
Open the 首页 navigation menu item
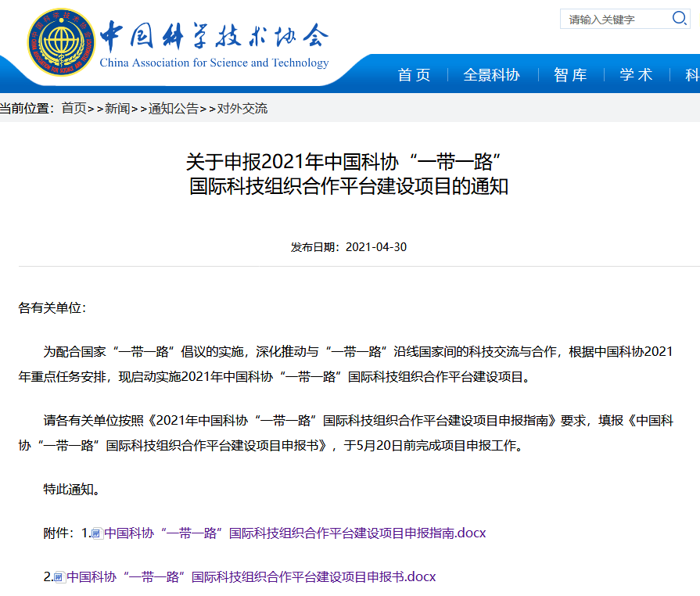pos(414,75)
